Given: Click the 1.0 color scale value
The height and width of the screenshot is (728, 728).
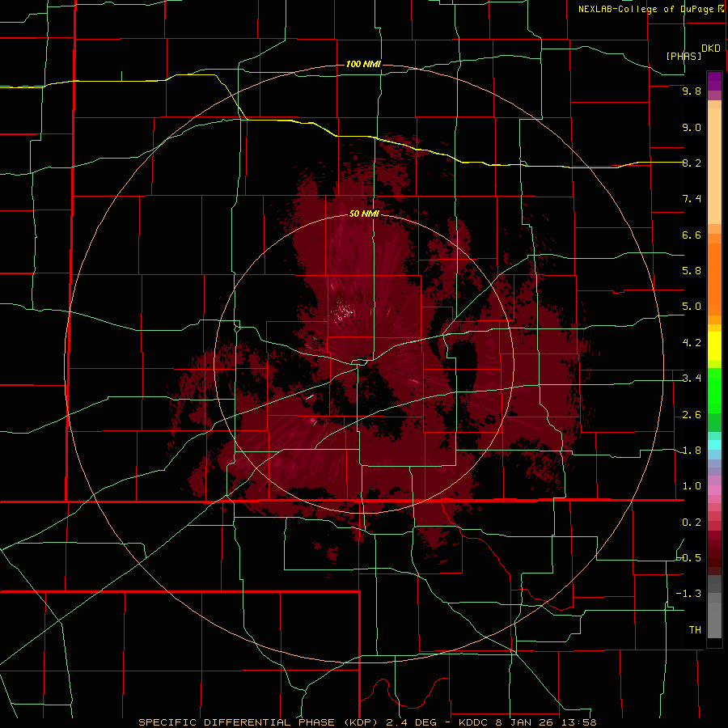Looking at the screenshot, I should [x=692, y=486].
